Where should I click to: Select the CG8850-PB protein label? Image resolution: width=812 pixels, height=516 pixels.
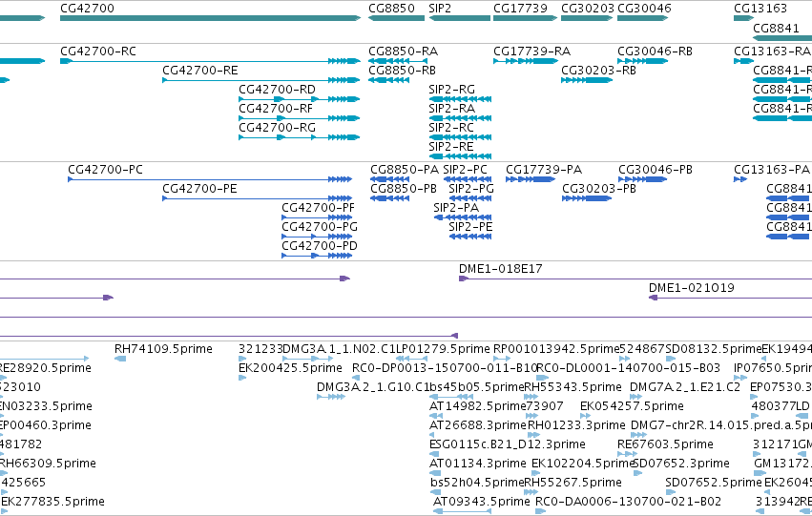(404, 189)
